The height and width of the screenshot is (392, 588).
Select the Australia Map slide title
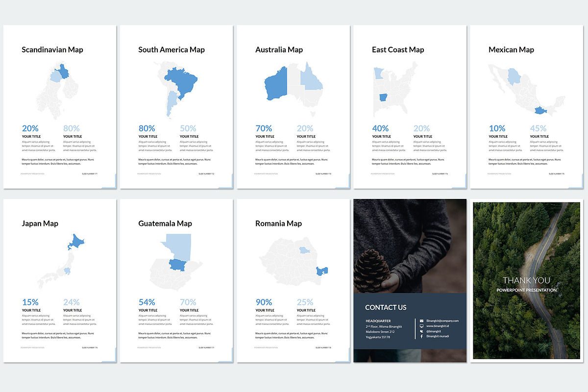click(279, 49)
